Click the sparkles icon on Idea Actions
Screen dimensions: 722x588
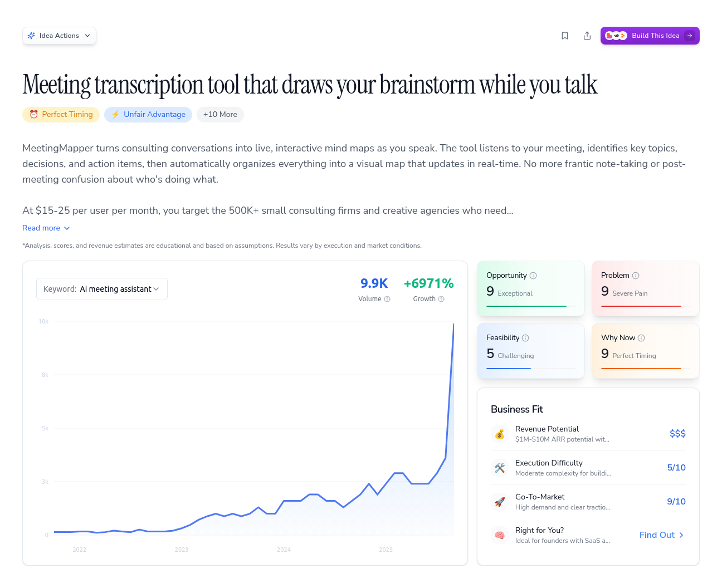click(32, 35)
